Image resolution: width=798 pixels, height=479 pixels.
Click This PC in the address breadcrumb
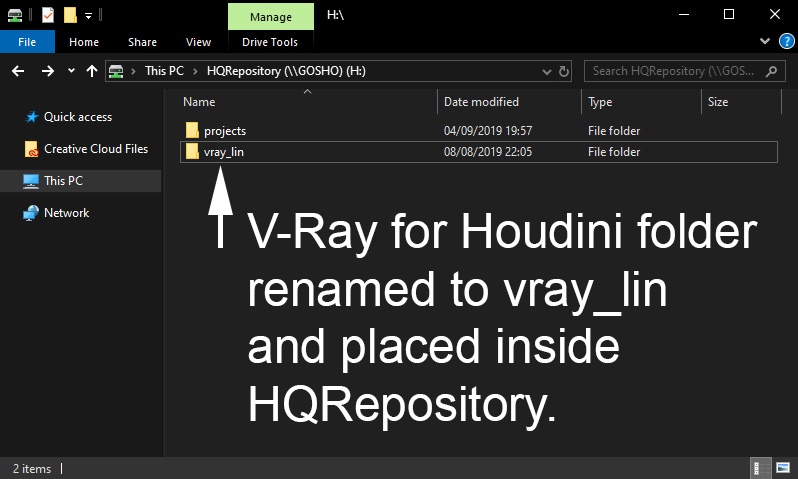(164, 71)
